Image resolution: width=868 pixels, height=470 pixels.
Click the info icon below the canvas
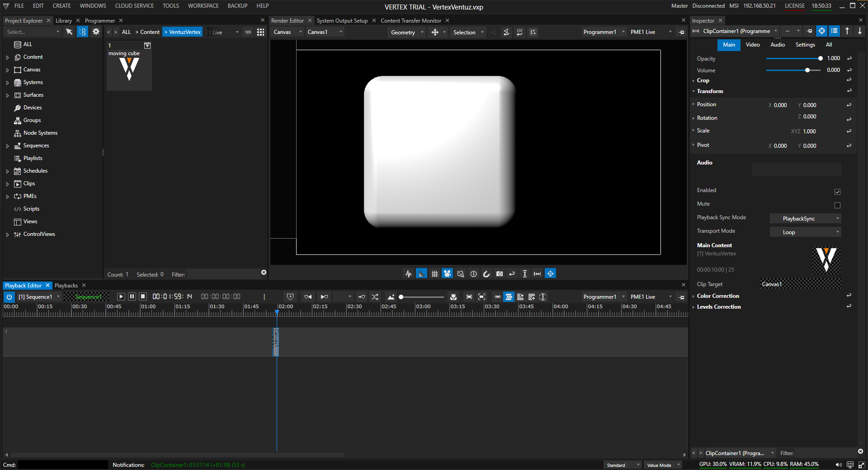pos(473,274)
